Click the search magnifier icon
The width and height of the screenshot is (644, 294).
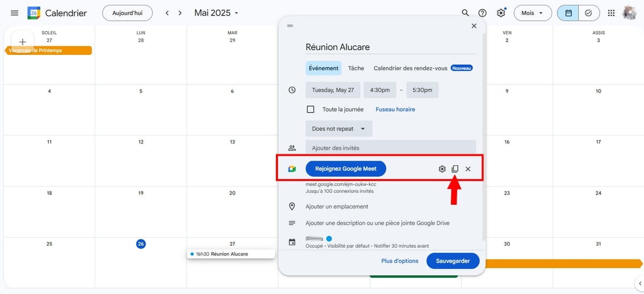click(x=465, y=13)
